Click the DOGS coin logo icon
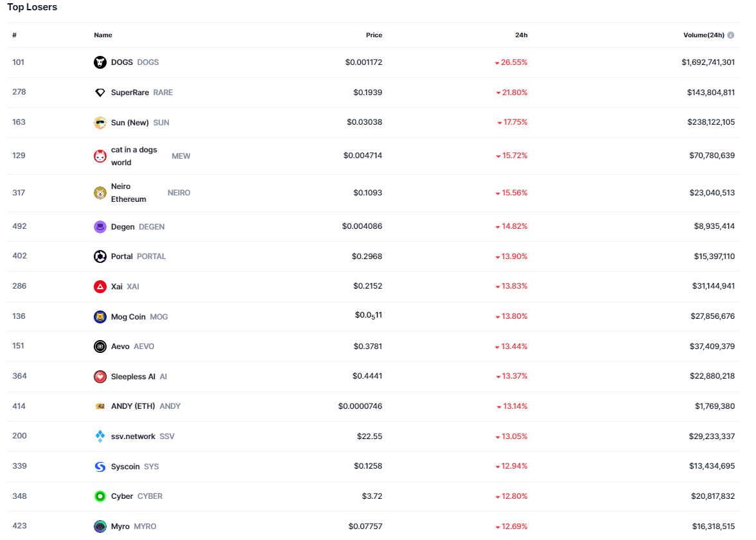756x540 pixels. (100, 62)
